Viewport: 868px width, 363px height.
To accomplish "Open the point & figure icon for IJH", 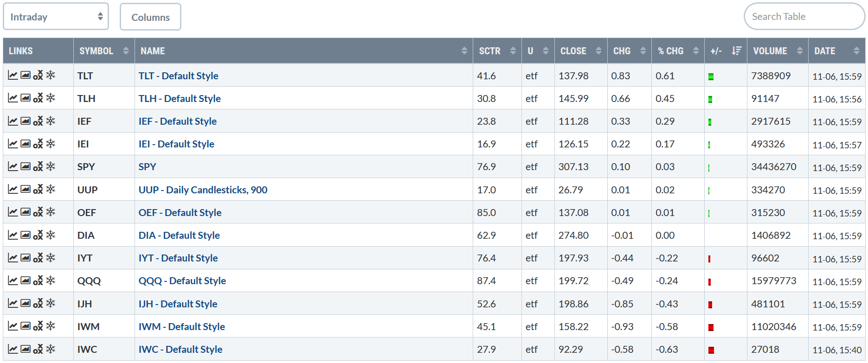I will pos(38,303).
